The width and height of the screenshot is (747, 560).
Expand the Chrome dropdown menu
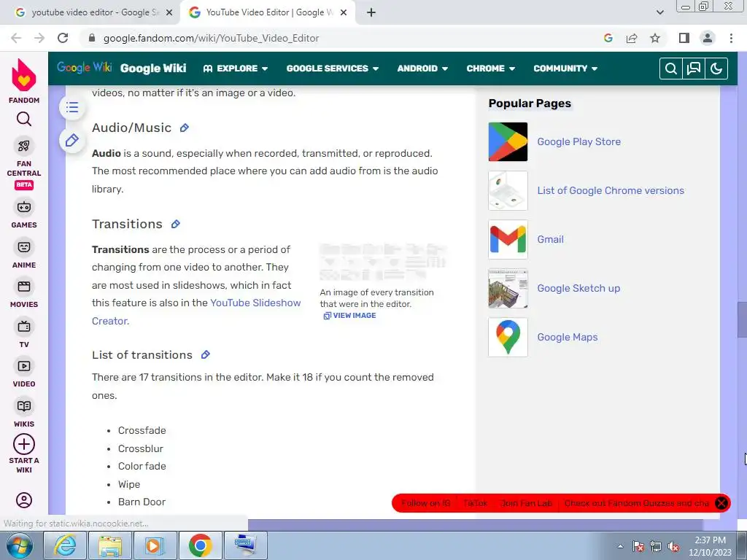click(491, 69)
